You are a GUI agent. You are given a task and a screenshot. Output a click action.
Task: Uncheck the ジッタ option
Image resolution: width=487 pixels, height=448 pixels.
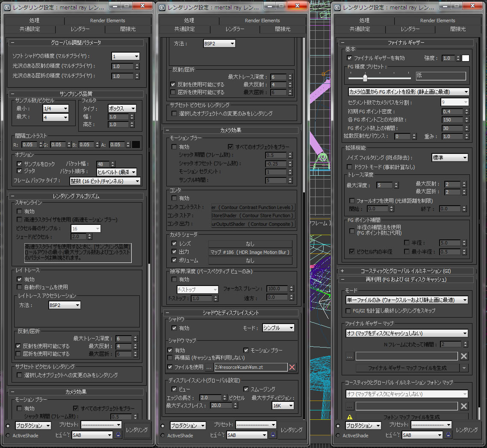point(19,171)
